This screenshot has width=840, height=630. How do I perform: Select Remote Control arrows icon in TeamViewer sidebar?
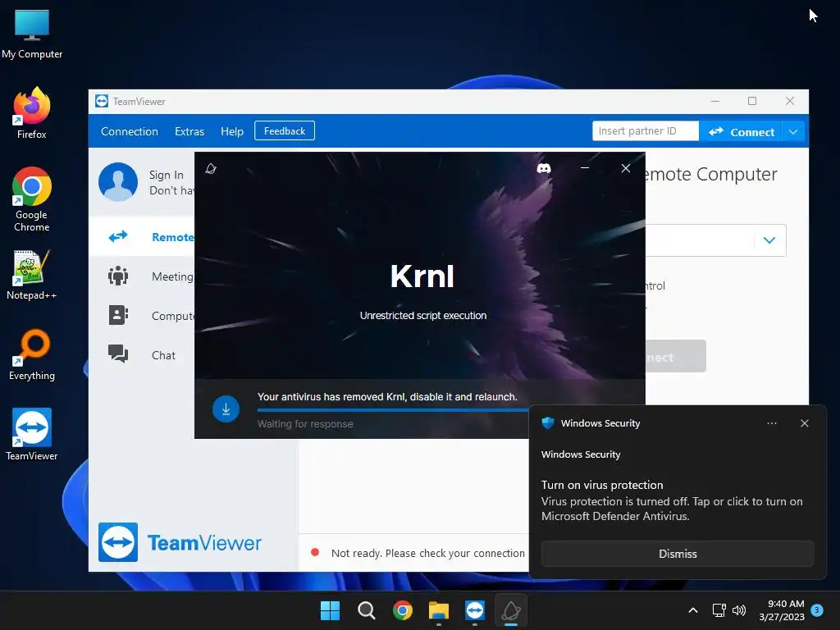(118, 236)
